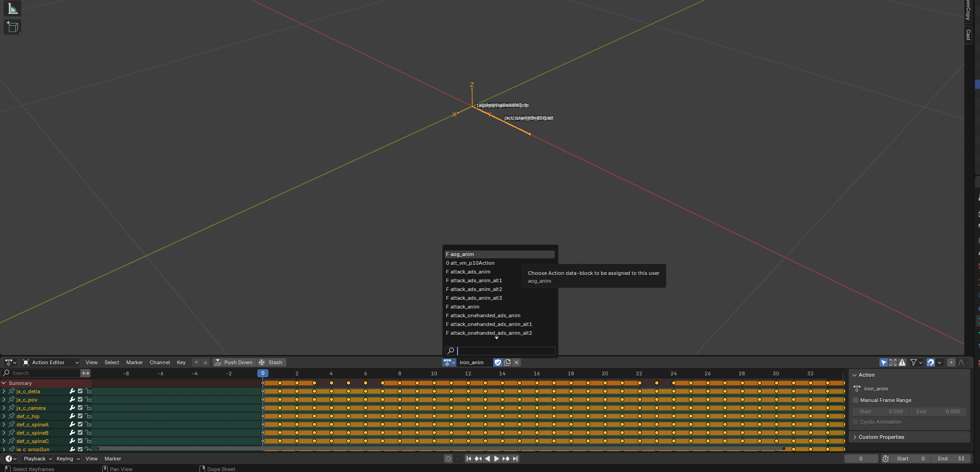This screenshot has width=980, height=472.
Task: Expand the jx_c_pov channel group
Action: 4,400
